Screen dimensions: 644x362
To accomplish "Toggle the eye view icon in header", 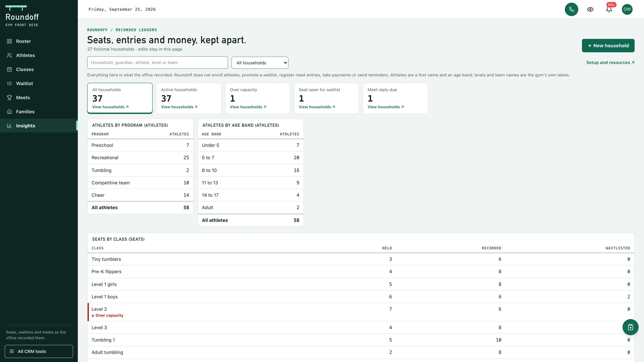I will (590, 9).
